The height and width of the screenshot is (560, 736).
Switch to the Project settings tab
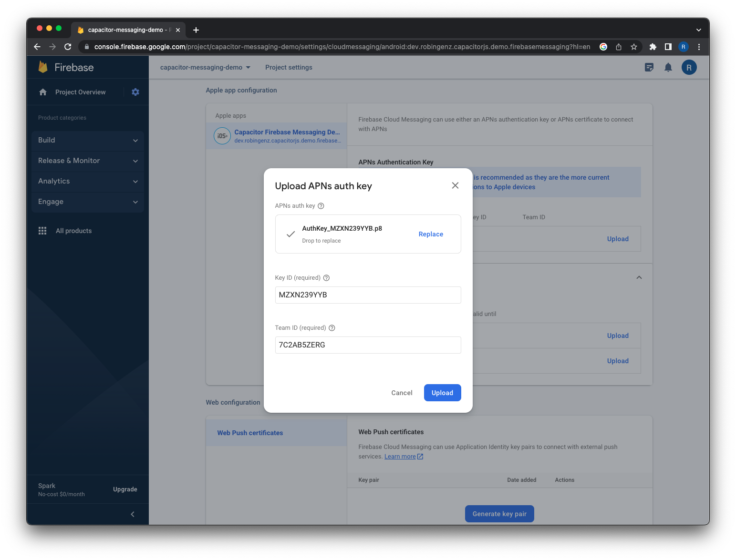pyautogui.click(x=288, y=67)
